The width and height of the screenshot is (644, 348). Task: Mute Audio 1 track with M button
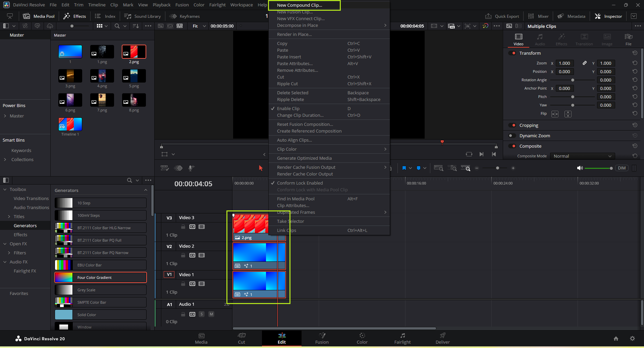coord(211,314)
